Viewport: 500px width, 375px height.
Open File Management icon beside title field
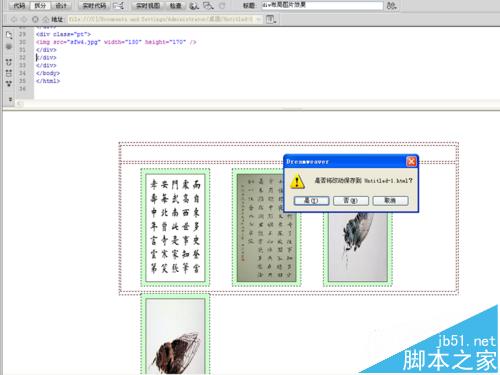(392, 6)
